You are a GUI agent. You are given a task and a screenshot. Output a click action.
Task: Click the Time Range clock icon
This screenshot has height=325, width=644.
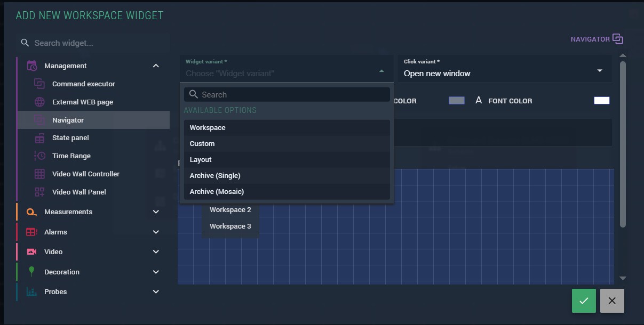(x=39, y=156)
